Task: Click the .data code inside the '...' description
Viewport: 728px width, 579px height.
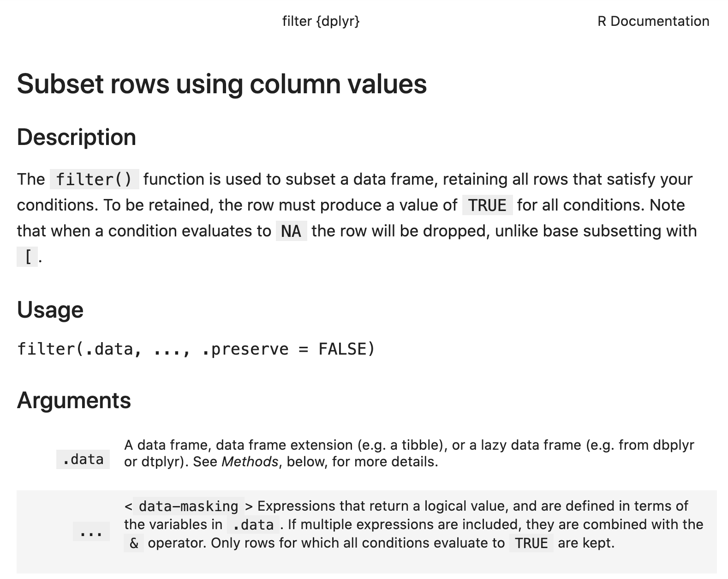Action: tap(253, 525)
